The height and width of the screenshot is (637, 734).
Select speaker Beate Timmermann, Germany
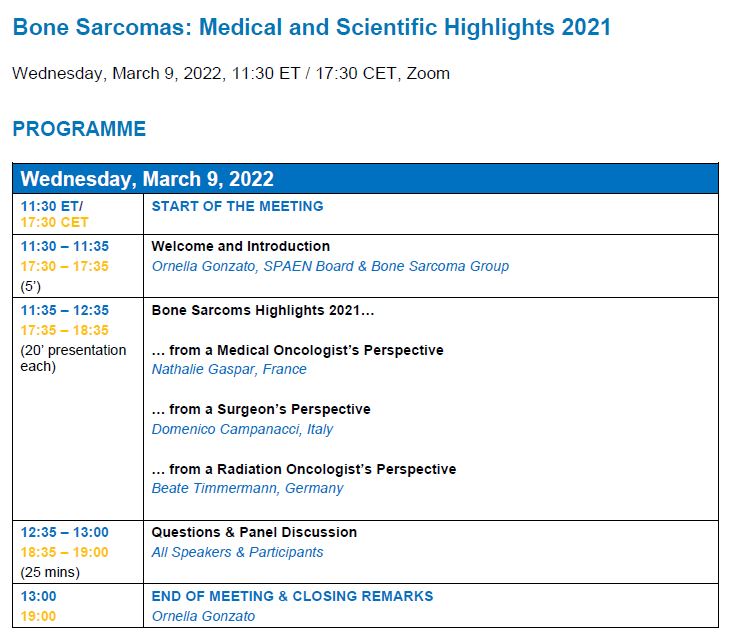(x=247, y=488)
